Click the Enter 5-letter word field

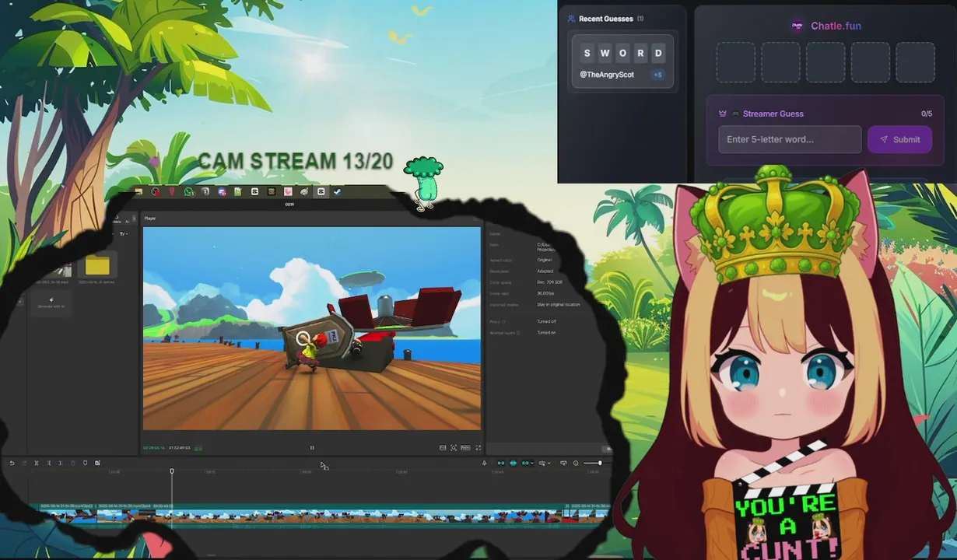point(790,139)
